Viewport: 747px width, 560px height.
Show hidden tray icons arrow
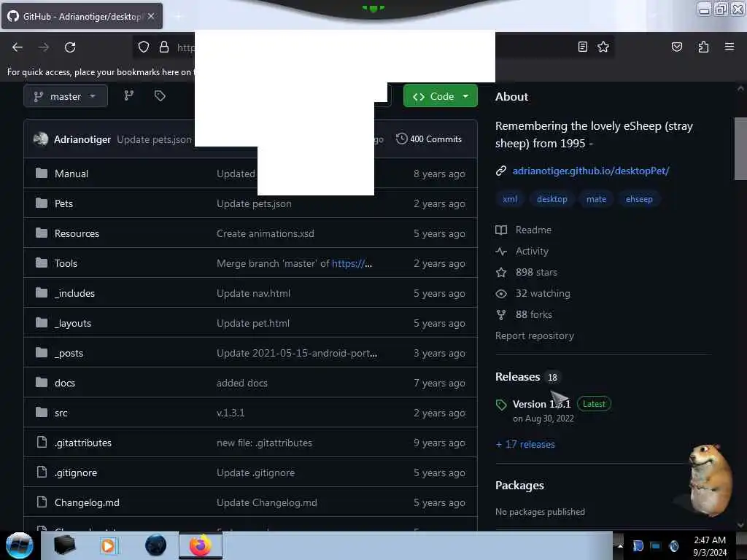620,545
